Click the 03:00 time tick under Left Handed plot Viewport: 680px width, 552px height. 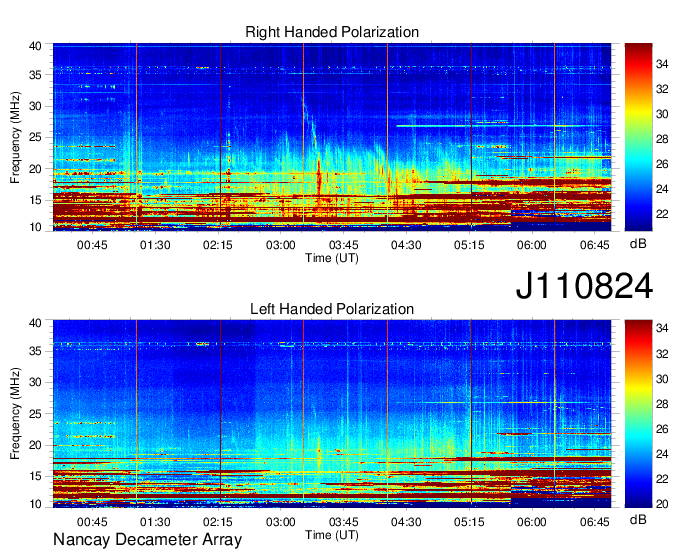(x=281, y=522)
